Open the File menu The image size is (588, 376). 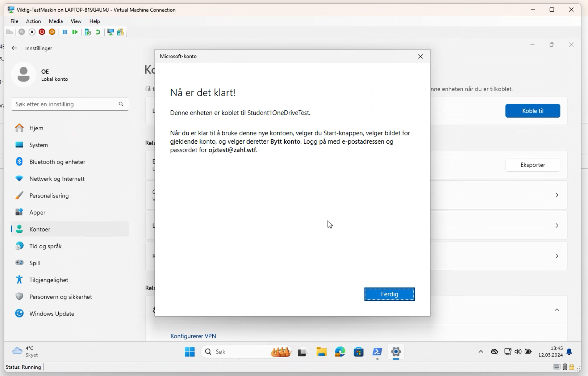(x=14, y=21)
